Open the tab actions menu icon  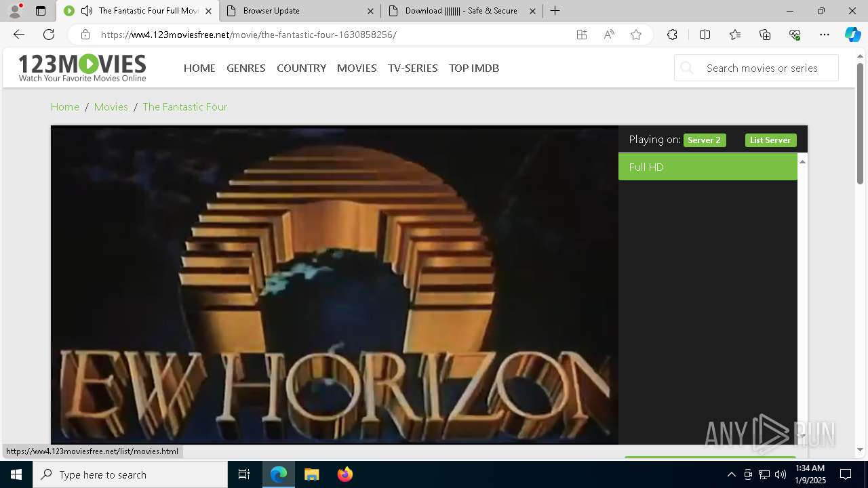pyautogui.click(x=41, y=11)
